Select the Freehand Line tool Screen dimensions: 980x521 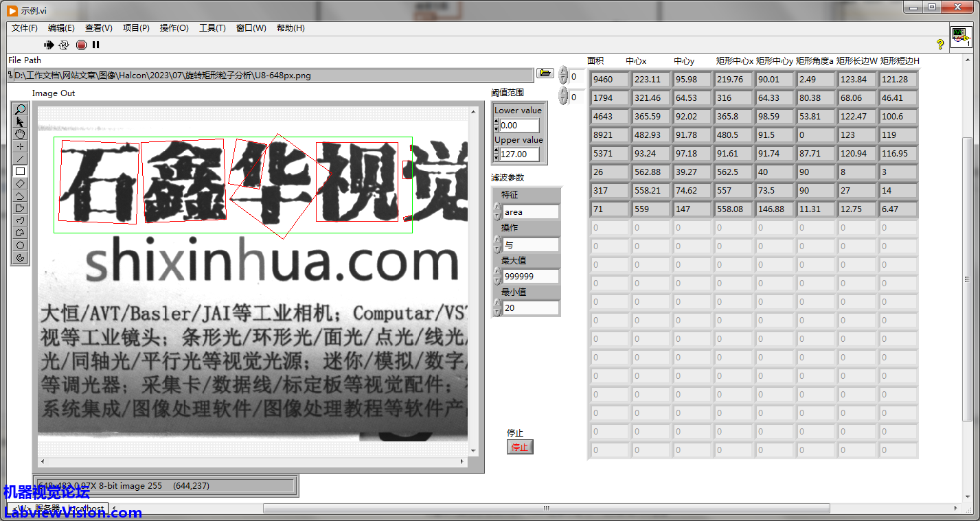[21, 220]
